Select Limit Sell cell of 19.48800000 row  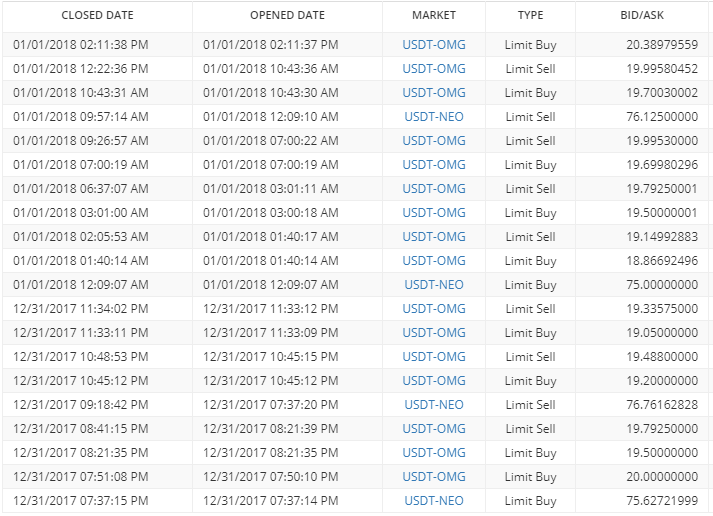[x=530, y=357]
